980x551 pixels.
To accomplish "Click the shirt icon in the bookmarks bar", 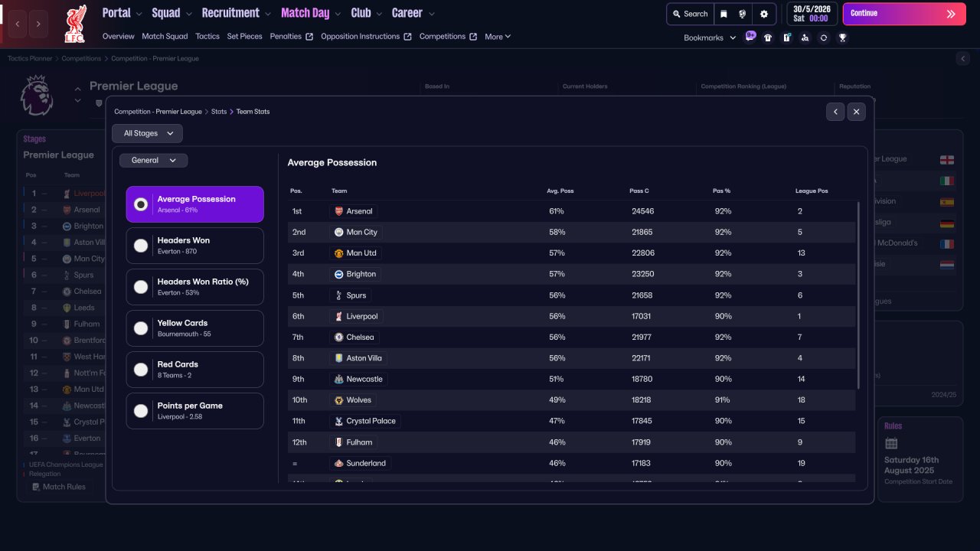I will tap(768, 37).
